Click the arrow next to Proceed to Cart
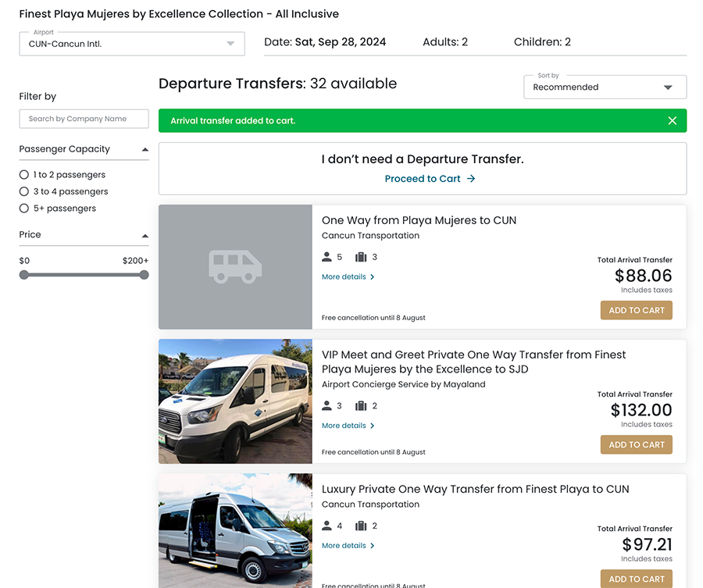This screenshot has height=588, width=703. pyautogui.click(x=471, y=179)
